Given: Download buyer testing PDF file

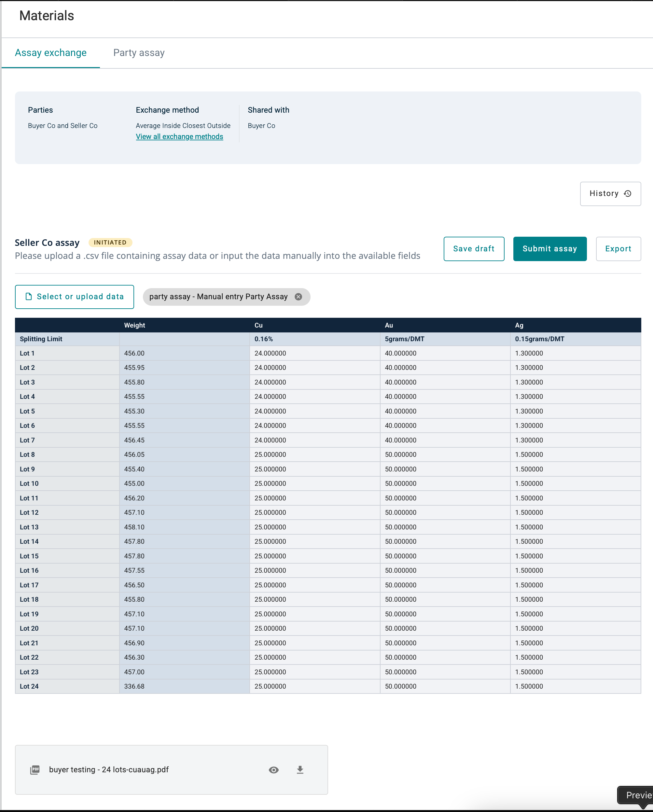Looking at the screenshot, I should tap(300, 770).
